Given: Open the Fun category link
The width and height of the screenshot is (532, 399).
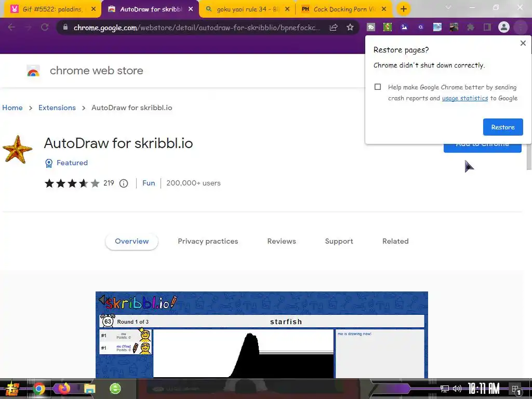Looking at the screenshot, I should pyautogui.click(x=149, y=183).
